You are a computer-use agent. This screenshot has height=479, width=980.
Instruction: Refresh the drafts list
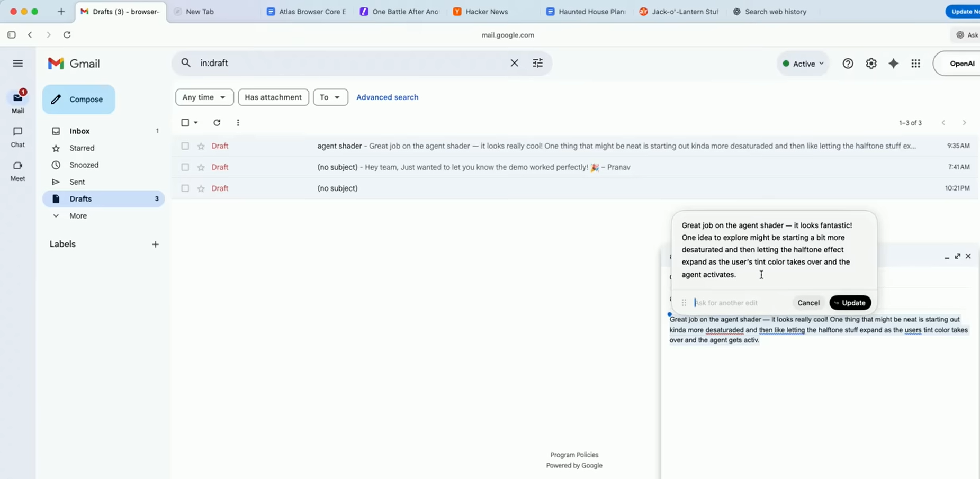[217, 123]
